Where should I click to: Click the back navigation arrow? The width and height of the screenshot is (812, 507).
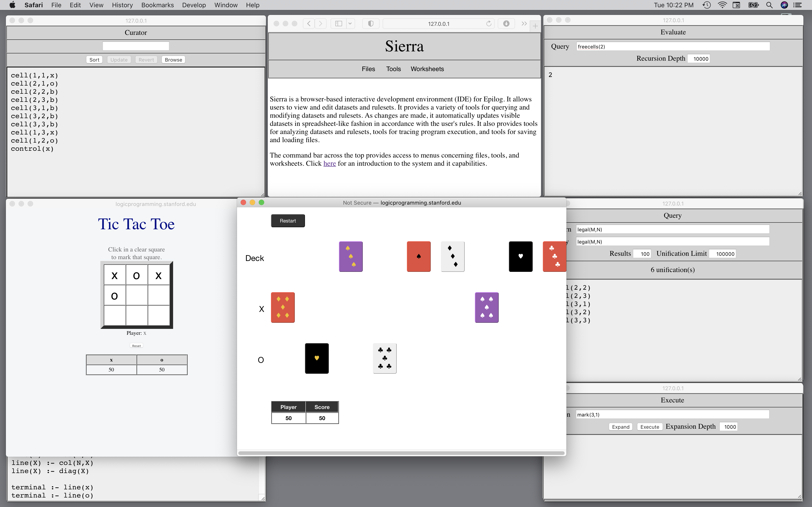(309, 24)
